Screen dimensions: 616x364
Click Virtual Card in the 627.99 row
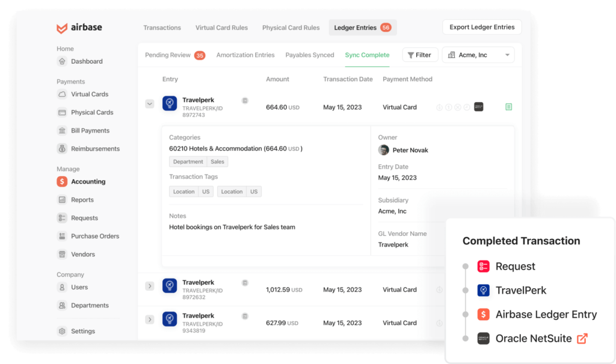(399, 323)
